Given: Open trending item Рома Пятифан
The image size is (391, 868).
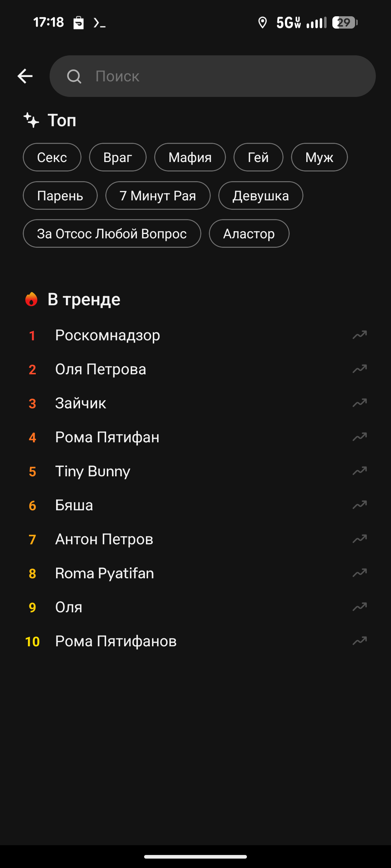Looking at the screenshot, I should click(107, 437).
